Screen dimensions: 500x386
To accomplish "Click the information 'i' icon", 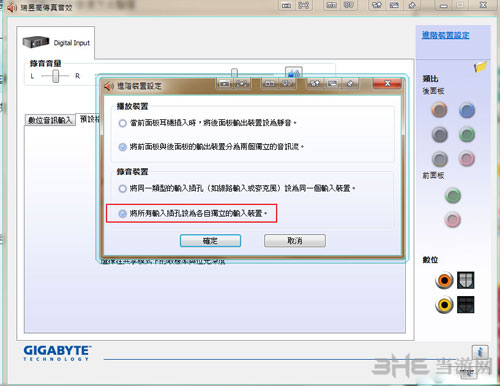I will tap(480, 352).
